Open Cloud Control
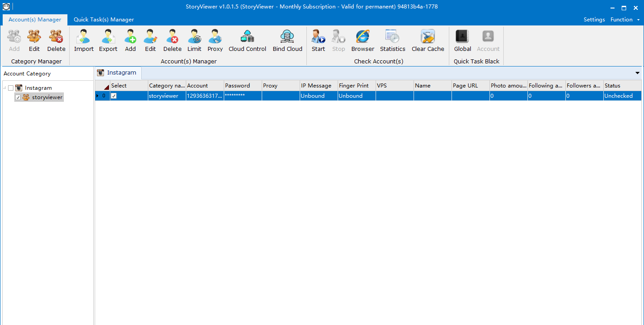This screenshot has height=325, width=644. (247, 41)
